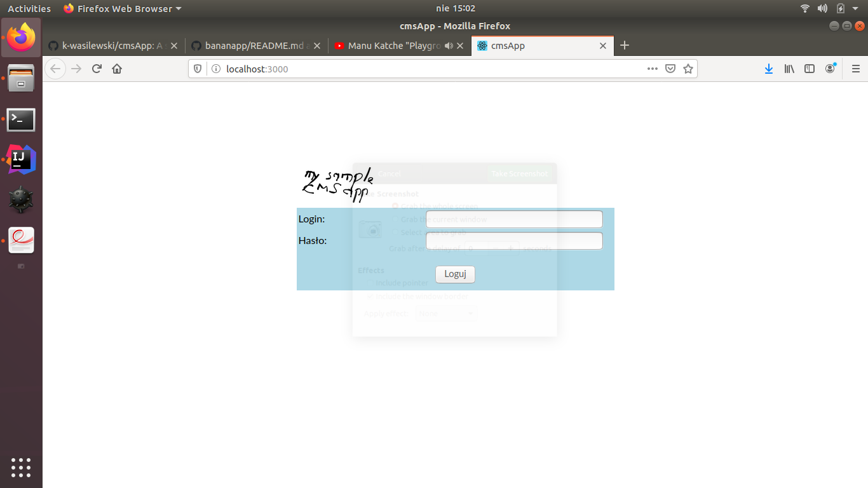Open the tracking protection shield icon
Image resolution: width=868 pixels, height=488 pixels.
tap(198, 69)
